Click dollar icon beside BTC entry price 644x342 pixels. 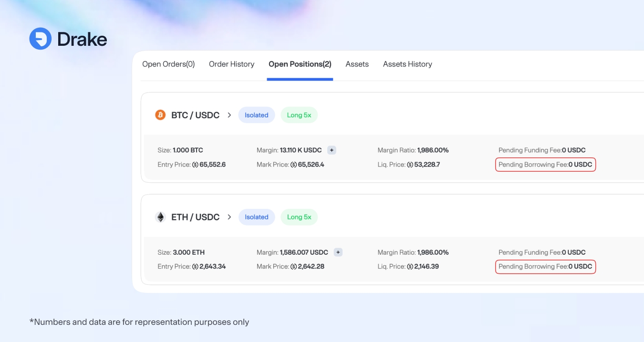point(195,165)
